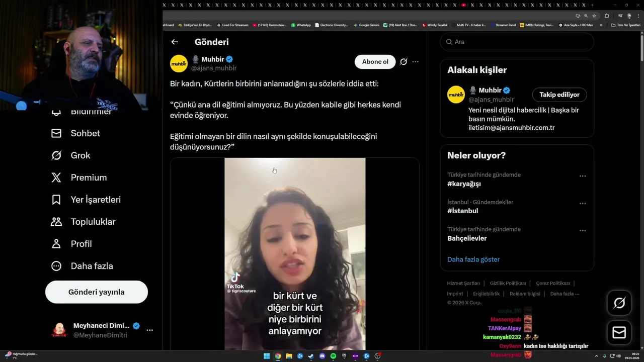Open the weather widget Yağmurlu günler
Viewport: 644px width, 362px height.
[x=21, y=355]
